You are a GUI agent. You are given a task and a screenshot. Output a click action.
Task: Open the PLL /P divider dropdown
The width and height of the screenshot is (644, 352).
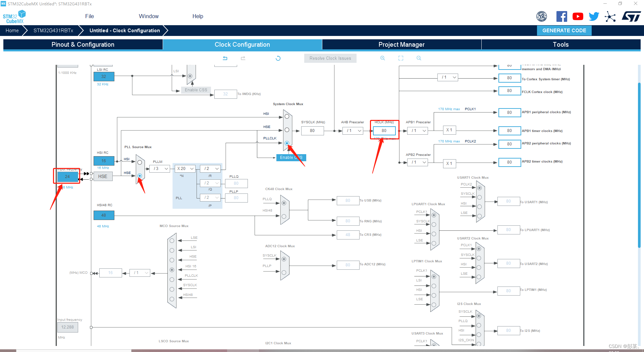pos(210,197)
